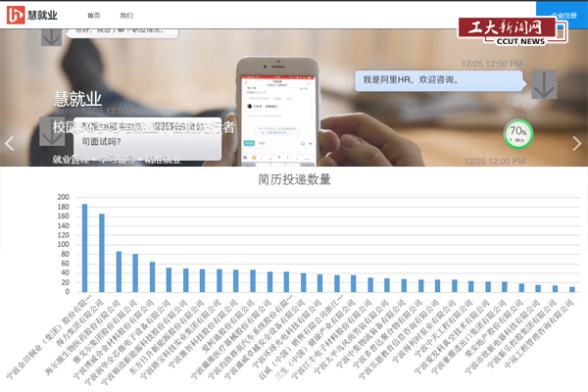Click axis label 宁波新乐控股集团有限公司

(521, 333)
